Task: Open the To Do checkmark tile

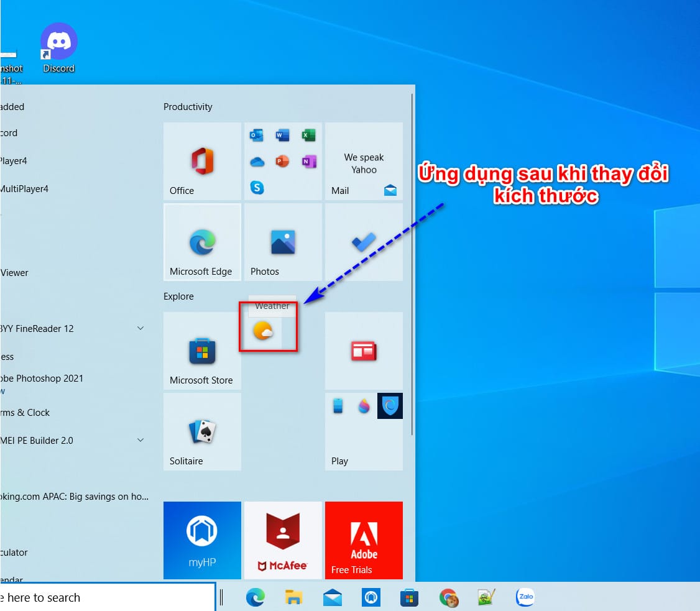Action: tap(364, 242)
